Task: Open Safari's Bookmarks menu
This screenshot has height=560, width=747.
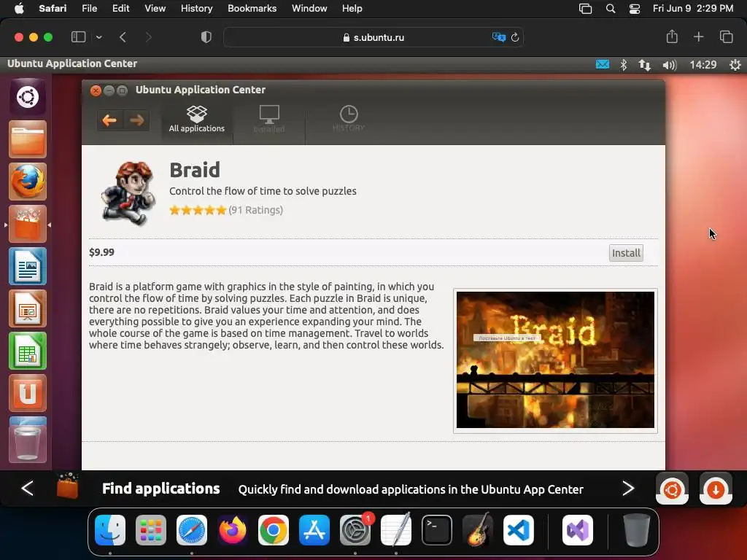Action: click(x=252, y=9)
